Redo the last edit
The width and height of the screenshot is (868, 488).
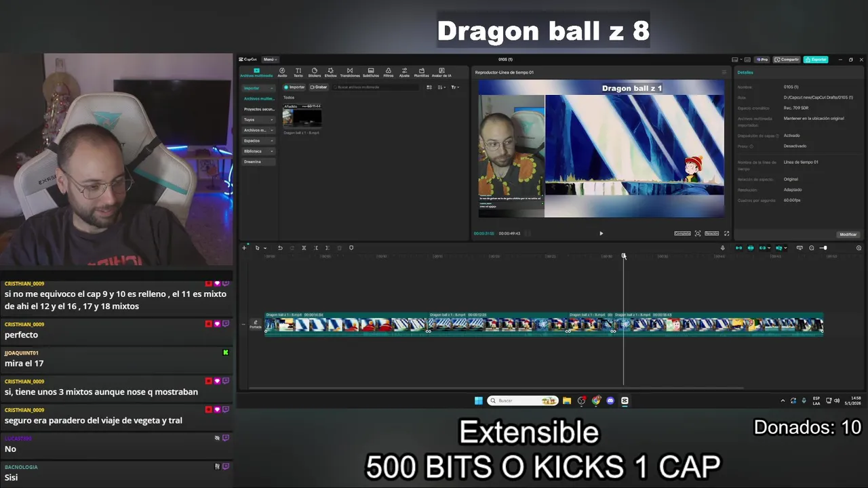tap(292, 248)
